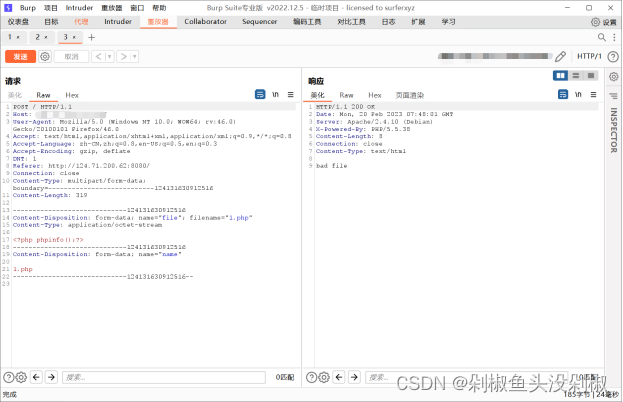Open the Decoder (编码工具) tab
The width and height of the screenshot is (623, 402).
click(x=307, y=22)
